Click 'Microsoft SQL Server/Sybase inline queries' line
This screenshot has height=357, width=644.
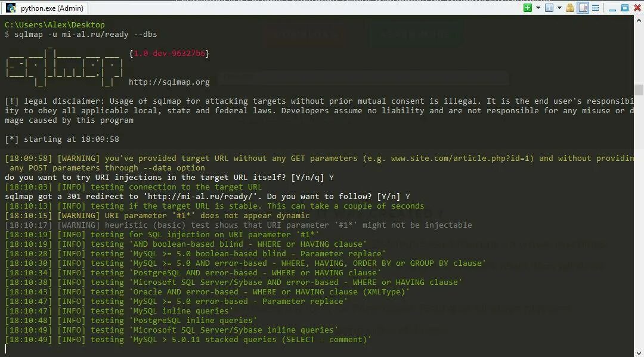(x=172, y=330)
